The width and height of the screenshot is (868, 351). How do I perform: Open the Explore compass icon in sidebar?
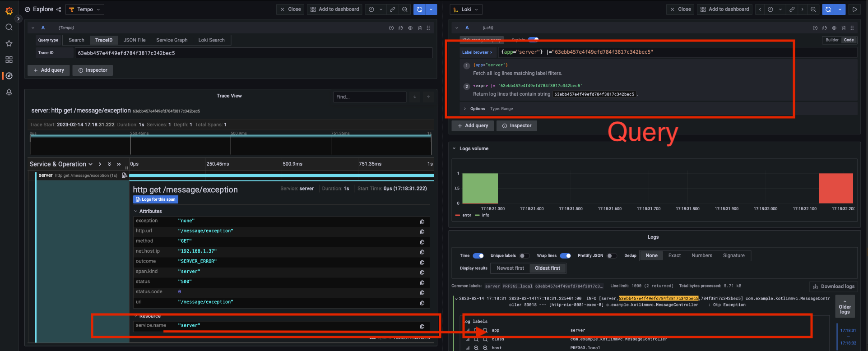click(x=9, y=76)
